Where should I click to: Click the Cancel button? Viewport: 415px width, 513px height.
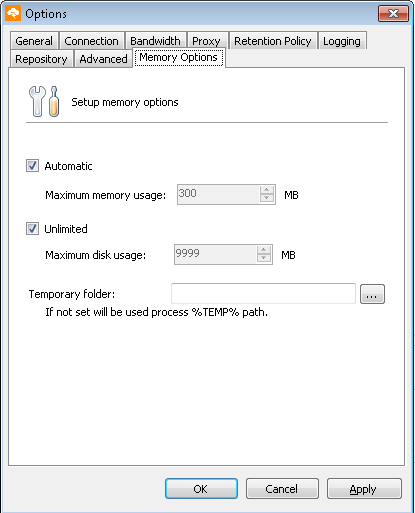(x=282, y=489)
